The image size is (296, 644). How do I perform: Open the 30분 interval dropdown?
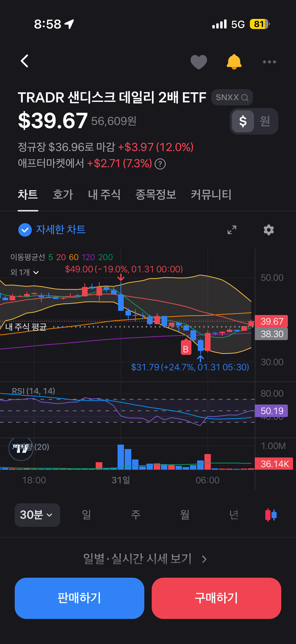pyautogui.click(x=37, y=515)
